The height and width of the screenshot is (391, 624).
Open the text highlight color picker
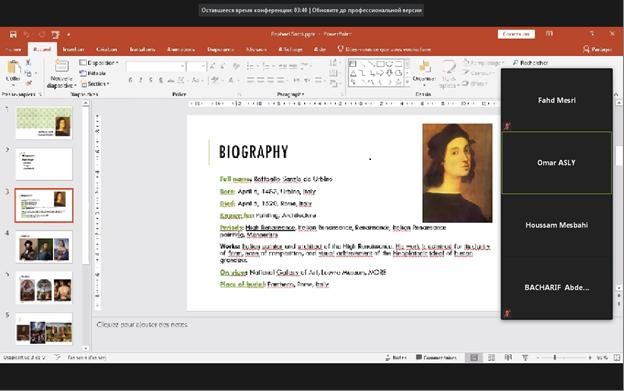pos(215,80)
